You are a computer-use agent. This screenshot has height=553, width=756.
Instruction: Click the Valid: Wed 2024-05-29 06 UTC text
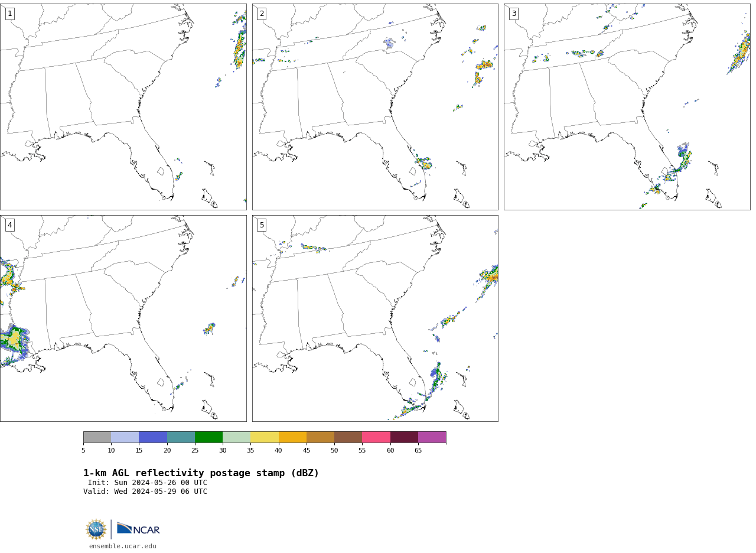pyautogui.click(x=145, y=492)
